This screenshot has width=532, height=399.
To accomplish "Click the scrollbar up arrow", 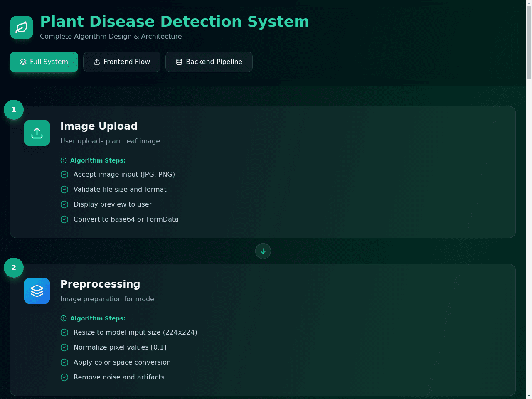I will pos(529,3).
